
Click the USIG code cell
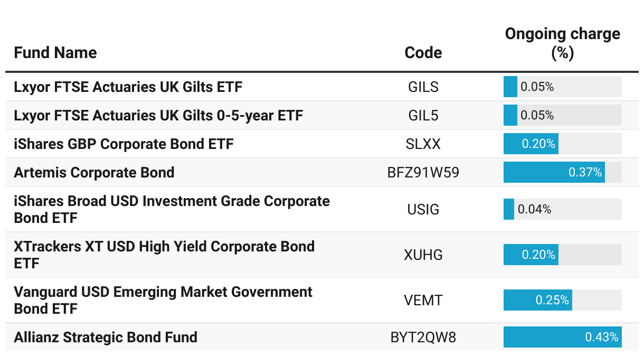point(423,210)
